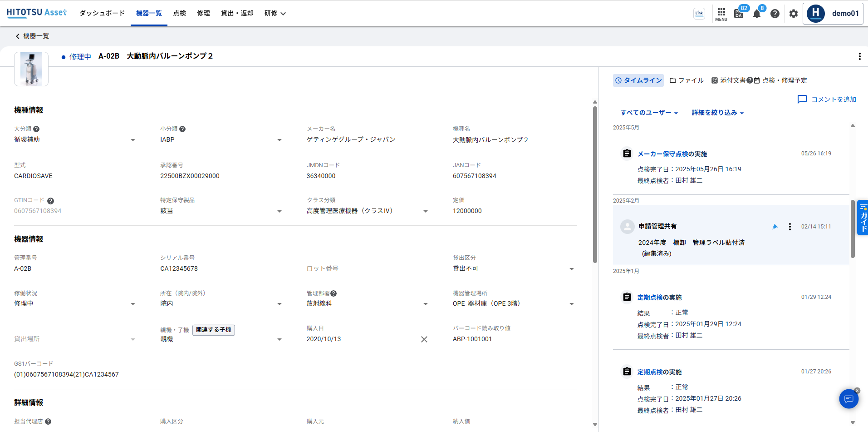Toggle the pin on the 申請管理共有 comment
The width and height of the screenshot is (868, 432).
tap(775, 226)
